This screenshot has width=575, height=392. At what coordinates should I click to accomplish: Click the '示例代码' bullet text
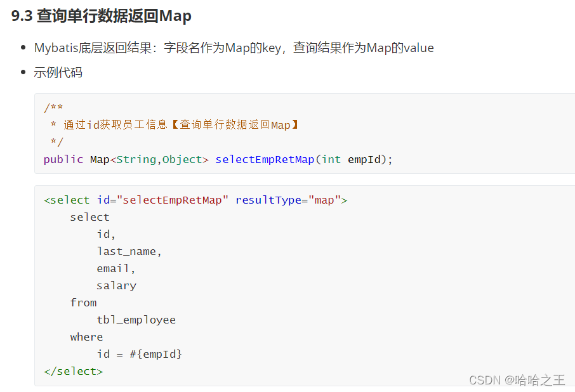point(58,72)
